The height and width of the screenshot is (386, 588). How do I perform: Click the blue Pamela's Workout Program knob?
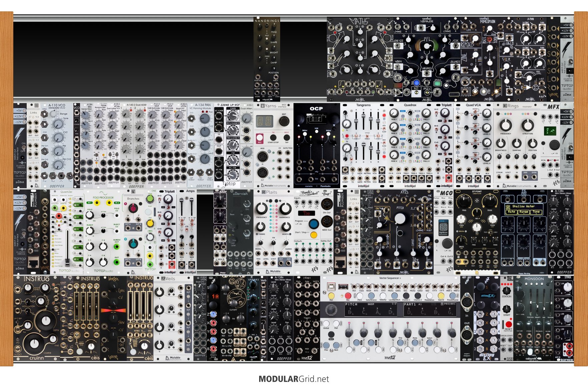[x=314, y=224]
